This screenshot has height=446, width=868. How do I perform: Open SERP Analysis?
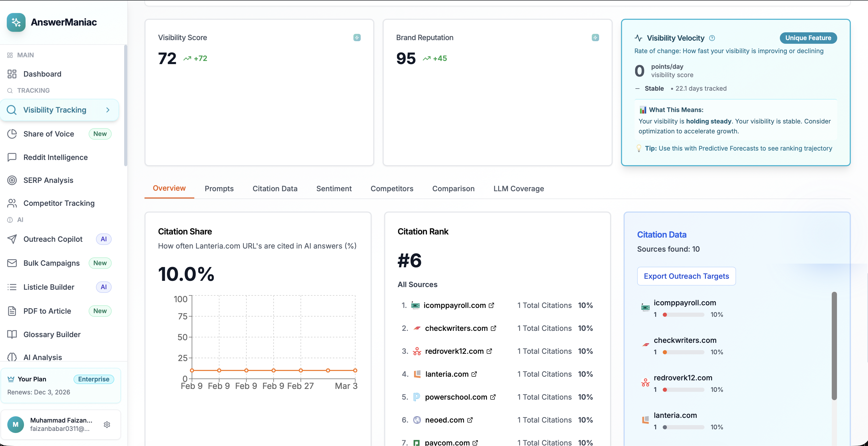[48, 180]
